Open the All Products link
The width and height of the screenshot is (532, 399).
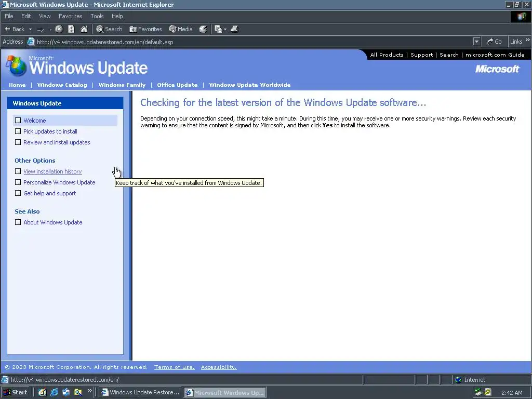coord(387,55)
